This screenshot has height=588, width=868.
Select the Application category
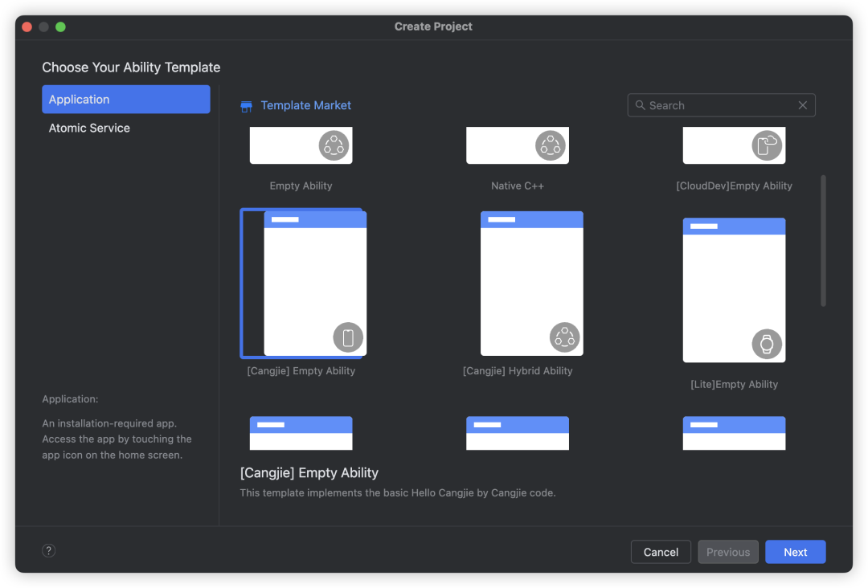click(125, 100)
